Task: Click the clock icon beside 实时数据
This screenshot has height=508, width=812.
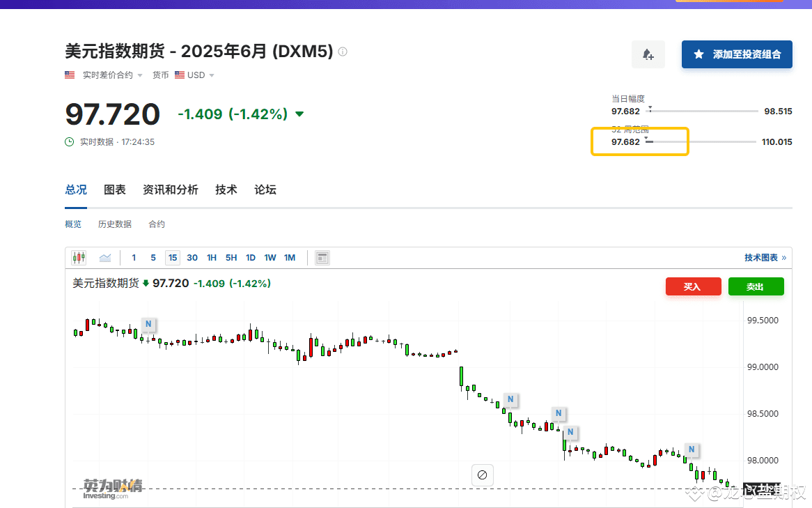Action: (68, 141)
